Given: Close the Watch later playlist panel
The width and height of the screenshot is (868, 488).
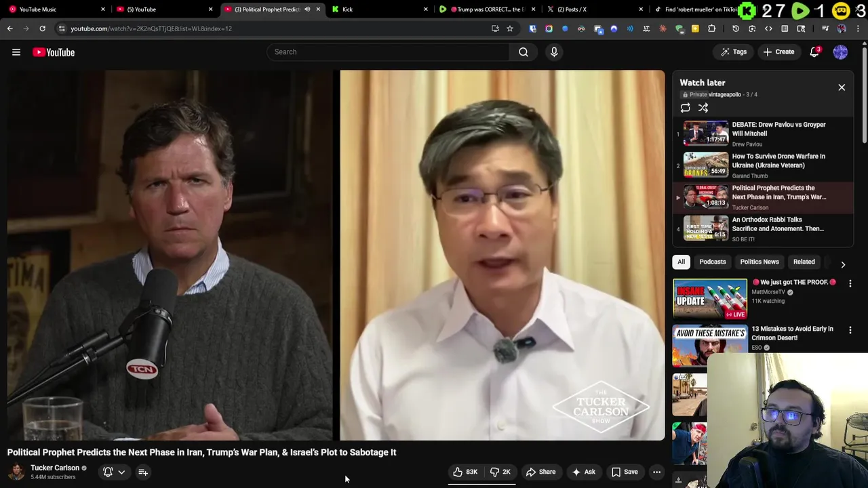Looking at the screenshot, I should [842, 87].
